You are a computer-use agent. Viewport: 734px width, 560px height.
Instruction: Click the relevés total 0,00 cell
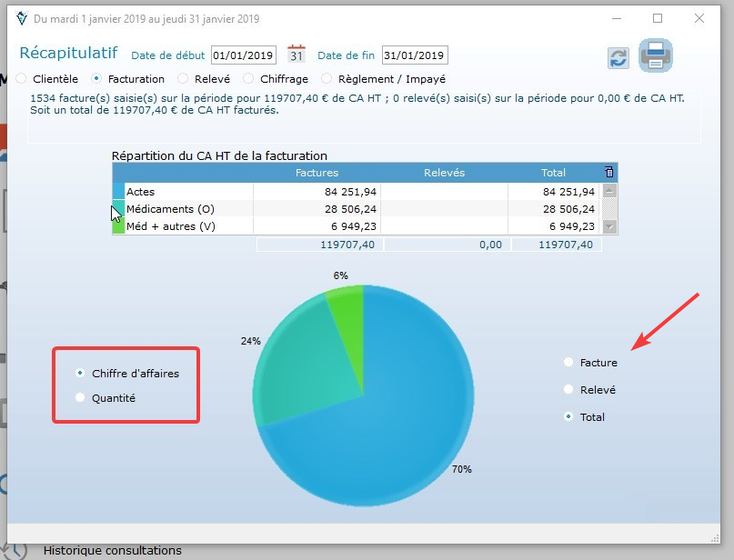(x=447, y=245)
